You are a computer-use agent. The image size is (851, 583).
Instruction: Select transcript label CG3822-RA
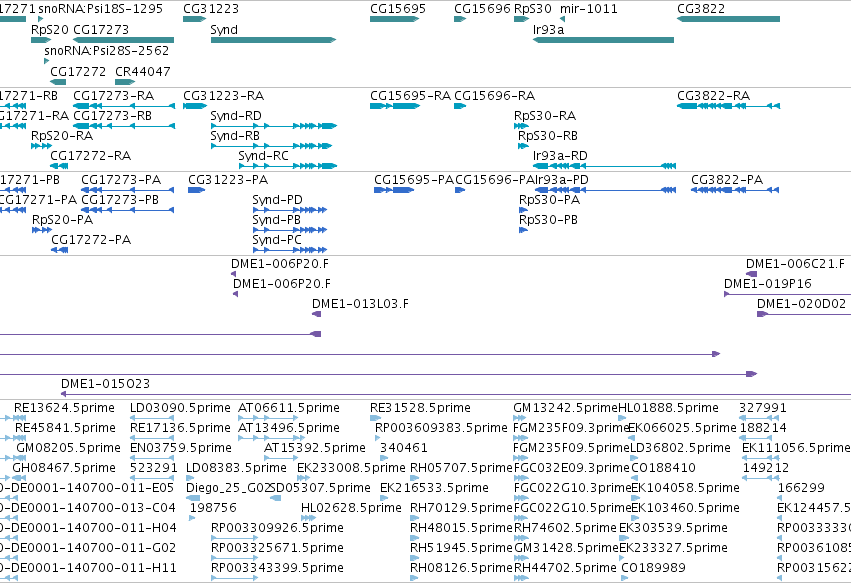click(714, 96)
